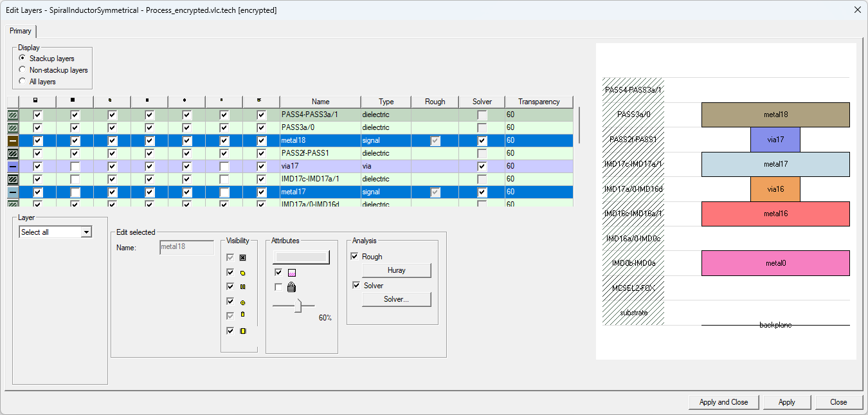Select the via17 row in the layer table
868x415 pixels.
click(320, 166)
